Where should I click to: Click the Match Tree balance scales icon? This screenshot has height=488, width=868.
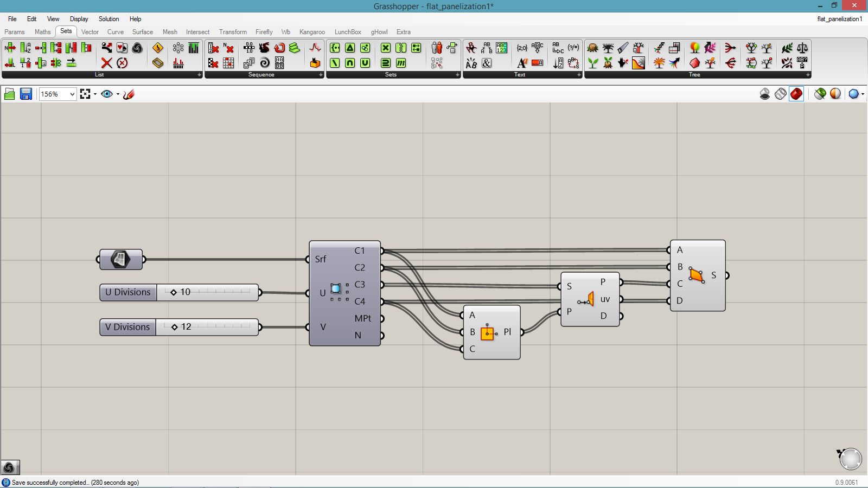point(802,48)
